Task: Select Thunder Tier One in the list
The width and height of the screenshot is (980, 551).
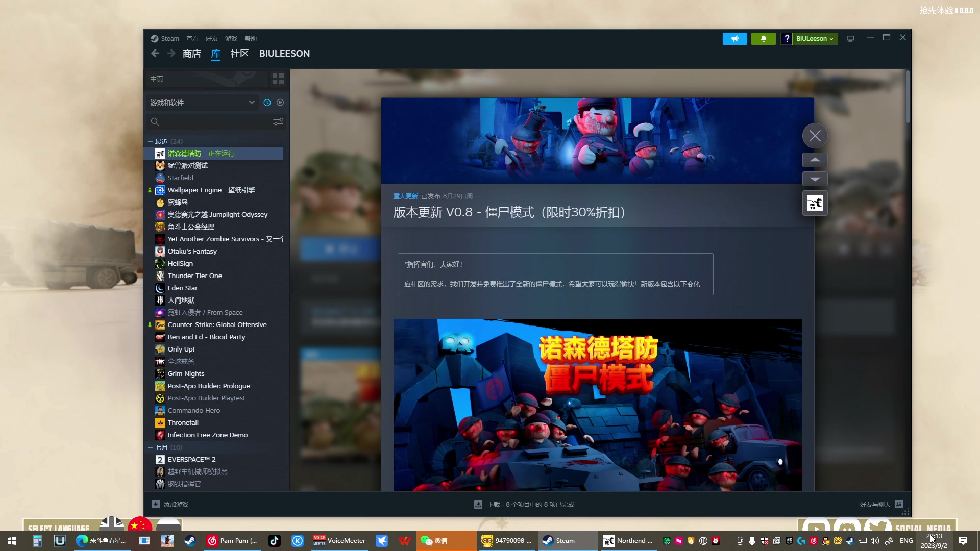Action: (214, 276)
